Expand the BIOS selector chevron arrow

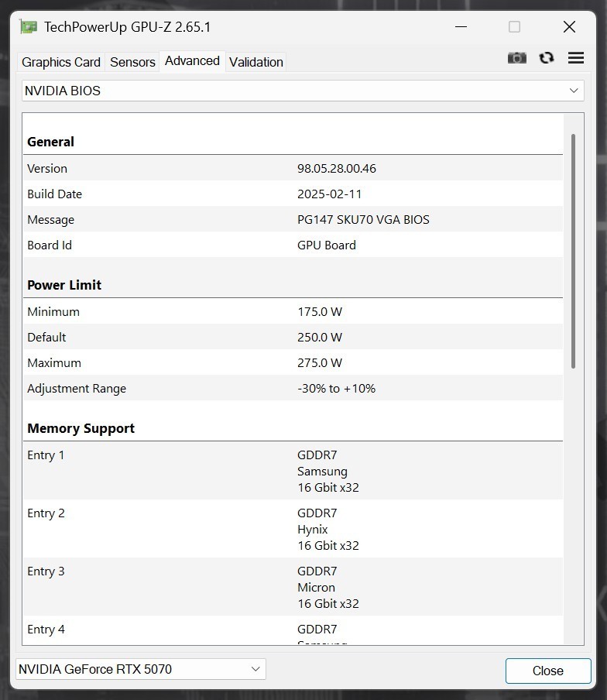574,91
